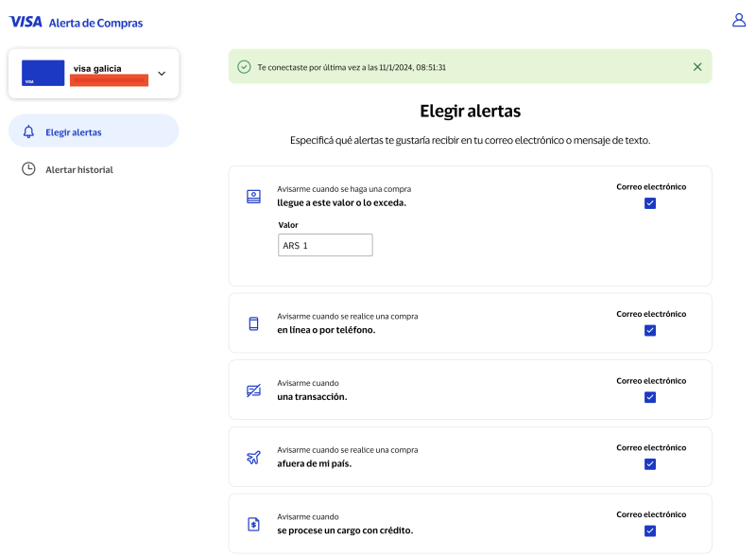756x556 pixels.
Task: Toggle email checkbox for 'una transacción' alert
Action: coord(650,397)
